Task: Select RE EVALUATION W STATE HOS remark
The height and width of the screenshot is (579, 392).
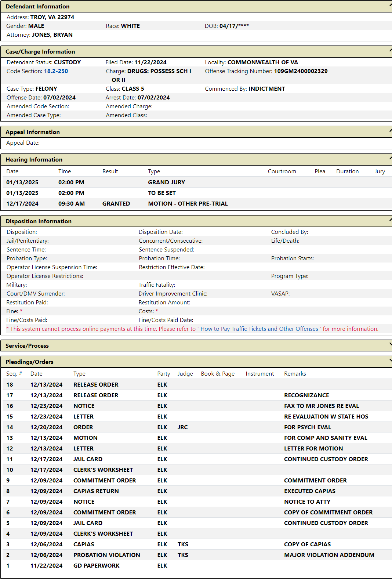Action: (x=326, y=417)
